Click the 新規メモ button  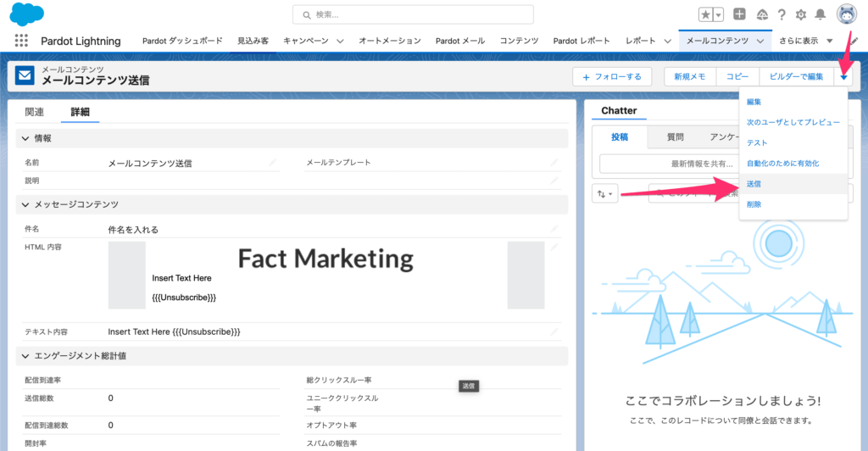pos(690,77)
